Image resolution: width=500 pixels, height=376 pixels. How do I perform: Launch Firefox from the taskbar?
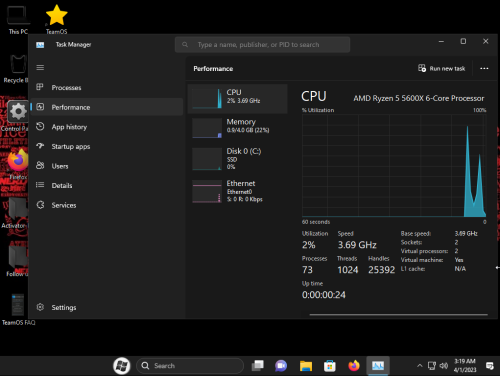(354, 366)
